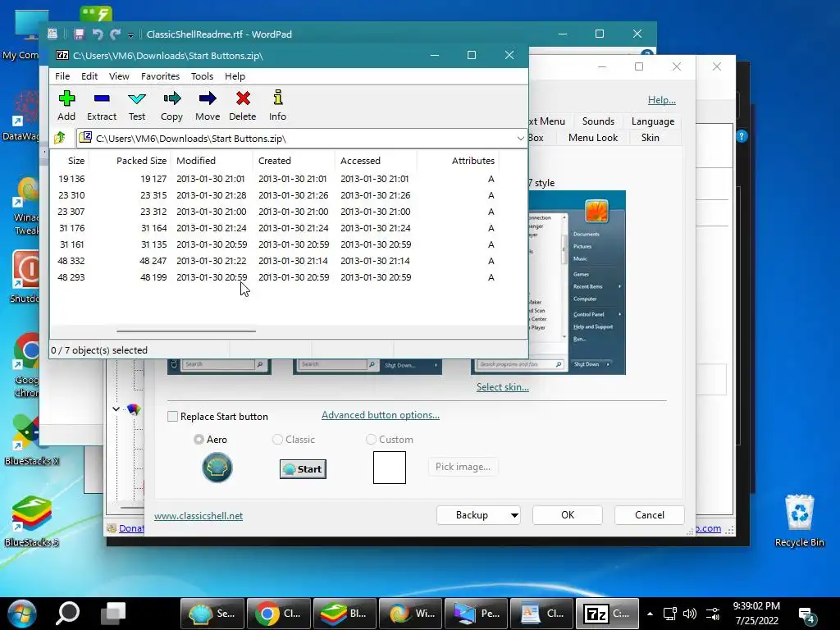Enable the Replace Start button checkbox
The height and width of the screenshot is (630, 840).
pos(172,416)
